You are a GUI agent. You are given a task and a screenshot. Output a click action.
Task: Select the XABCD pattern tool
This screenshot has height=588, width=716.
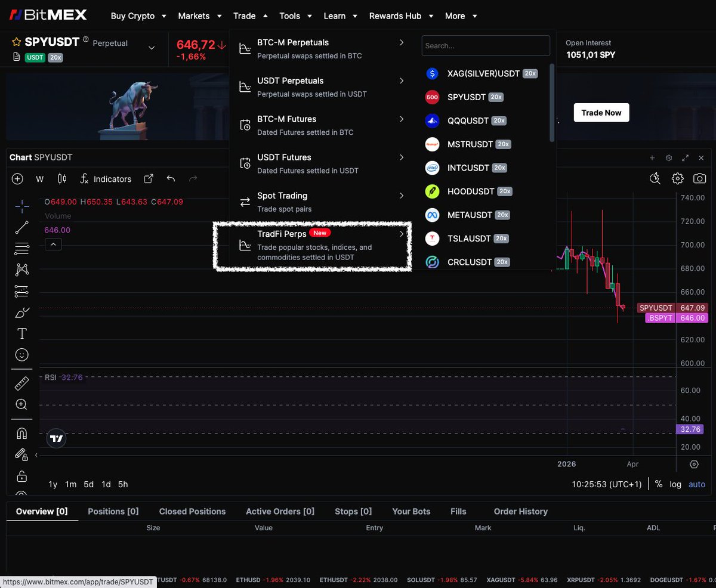click(x=22, y=270)
